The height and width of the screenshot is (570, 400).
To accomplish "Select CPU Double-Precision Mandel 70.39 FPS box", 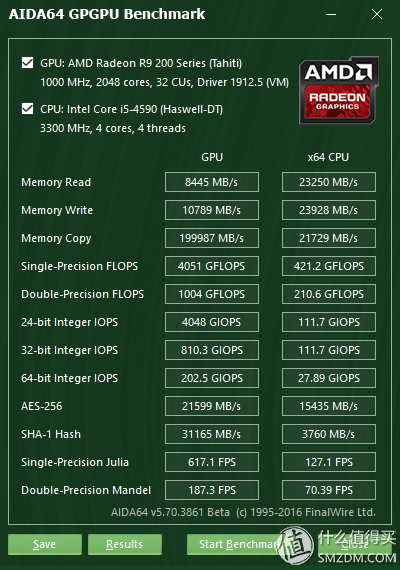I will pos(329,490).
